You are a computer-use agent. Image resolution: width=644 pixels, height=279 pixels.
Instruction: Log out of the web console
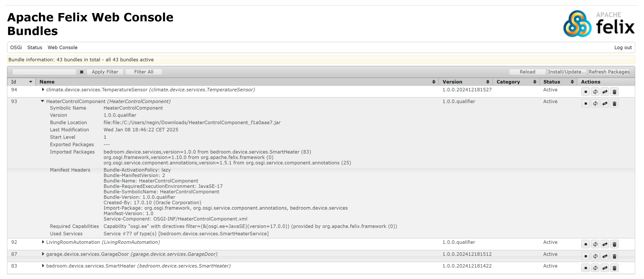[623, 47]
